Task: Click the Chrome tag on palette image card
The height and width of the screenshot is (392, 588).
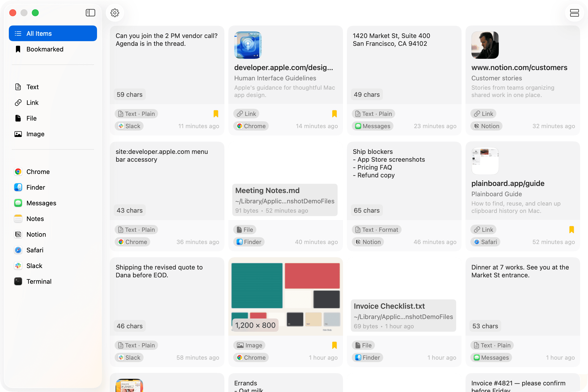Action: [251, 357]
